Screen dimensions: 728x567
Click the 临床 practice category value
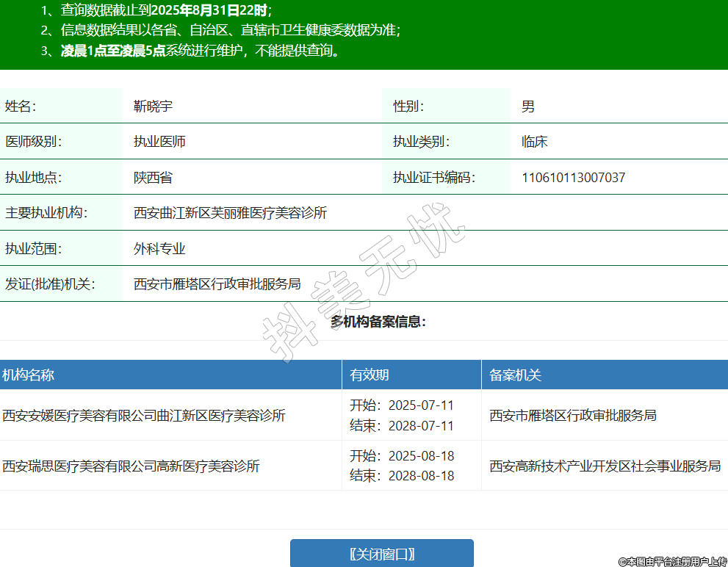534,142
